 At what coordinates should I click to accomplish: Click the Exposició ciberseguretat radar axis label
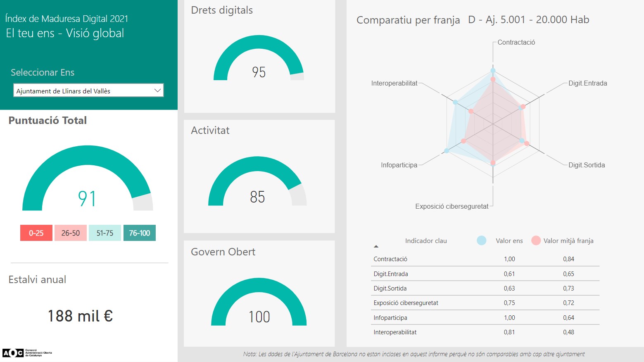pos(452,206)
